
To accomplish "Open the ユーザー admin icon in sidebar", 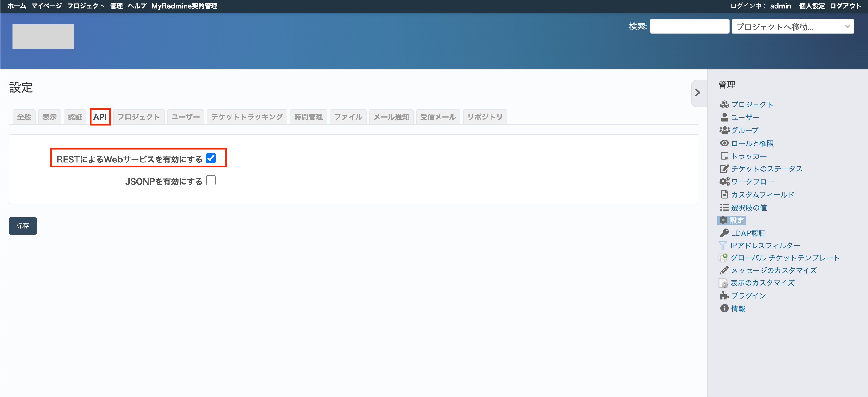I will (x=724, y=117).
